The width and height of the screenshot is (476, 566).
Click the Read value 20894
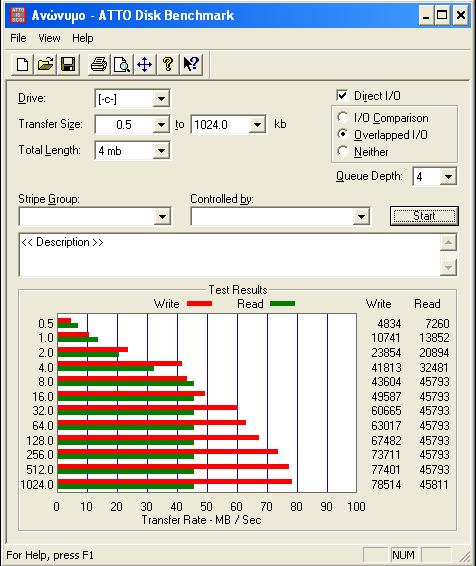point(434,353)
